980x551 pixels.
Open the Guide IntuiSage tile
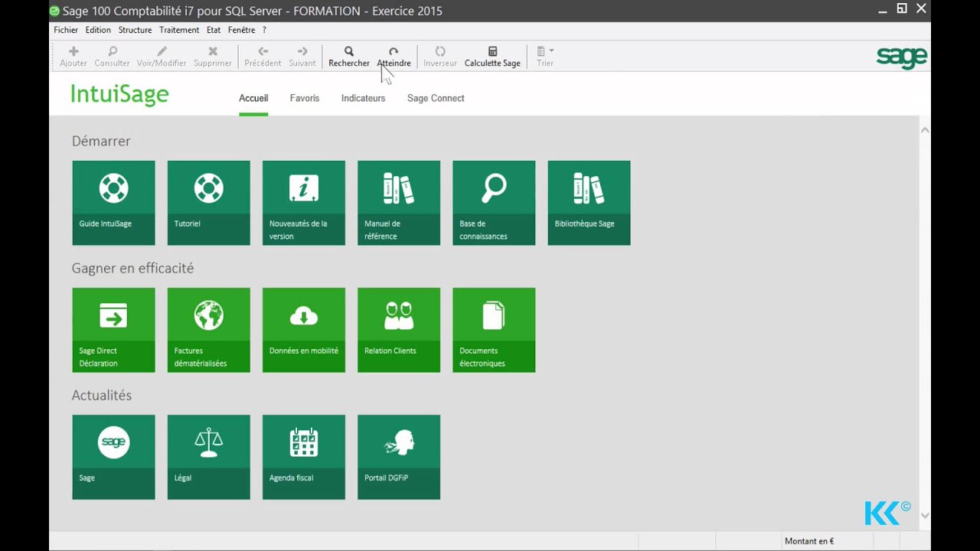(113, 203)
